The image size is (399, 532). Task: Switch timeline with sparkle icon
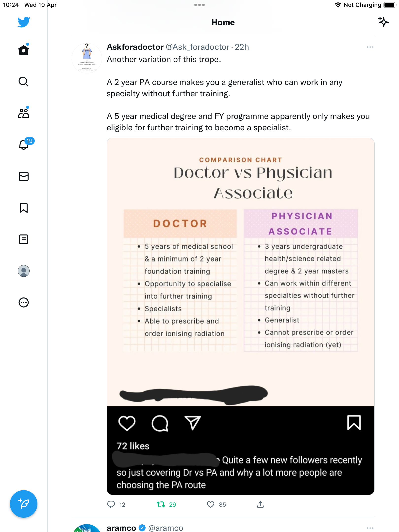(x=383, y=22)
